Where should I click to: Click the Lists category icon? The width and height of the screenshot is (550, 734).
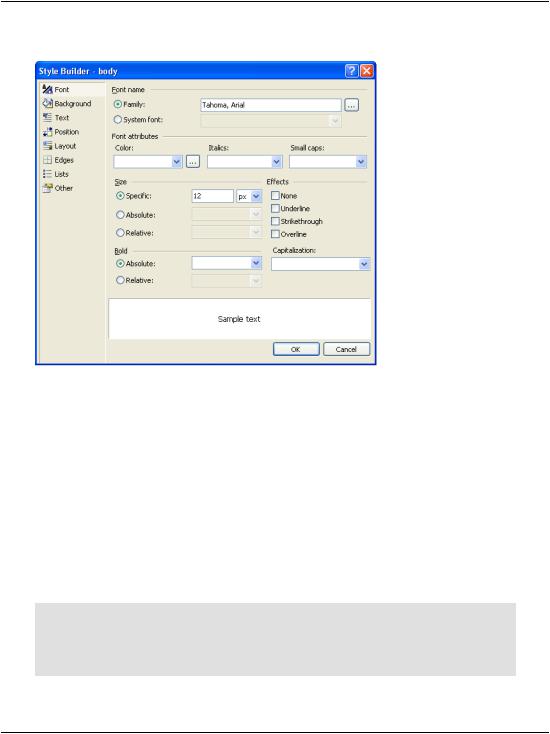pyautogui.click(x=47, y=174)
